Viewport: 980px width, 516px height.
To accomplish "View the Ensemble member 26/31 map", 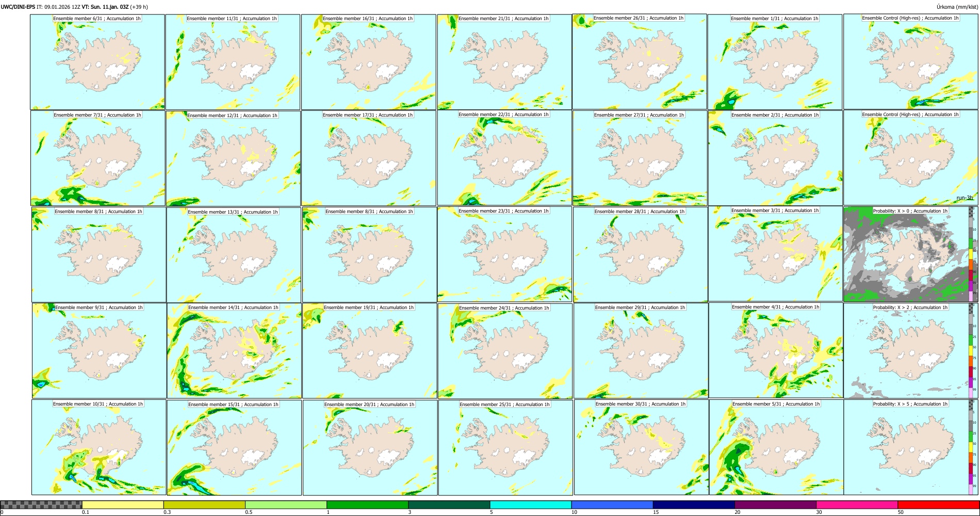I will (x=640, y=61).
